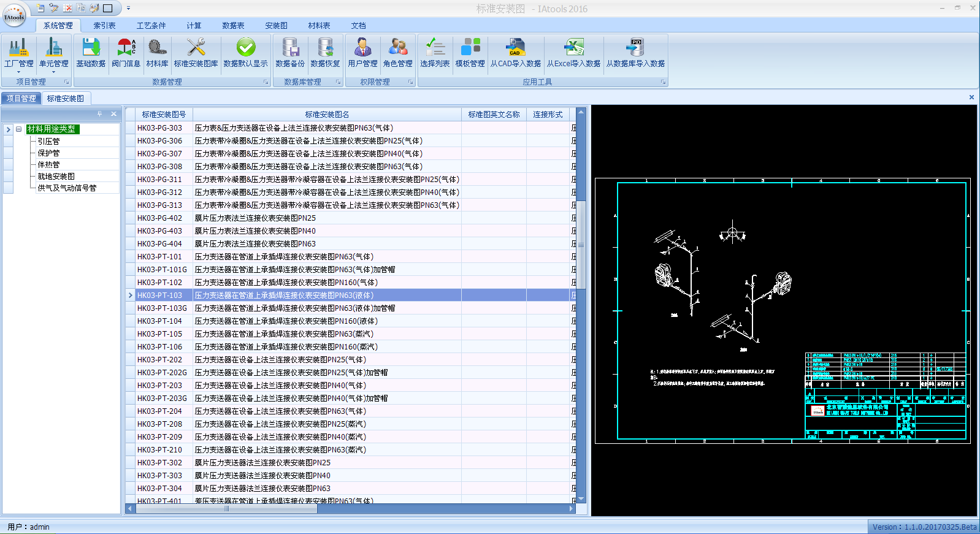Select row HK03-PG-303
This screenshot has height=534, width=980.
tap(351, 128)
